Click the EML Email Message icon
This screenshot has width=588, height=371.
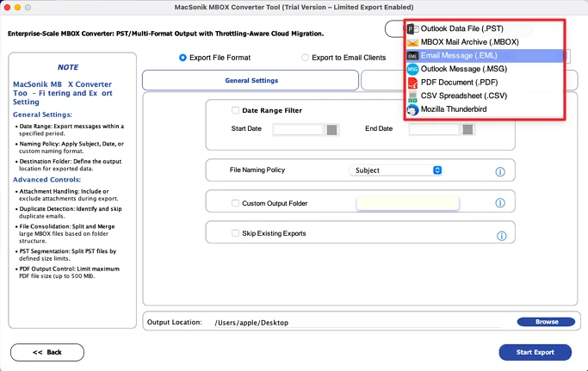412,55
